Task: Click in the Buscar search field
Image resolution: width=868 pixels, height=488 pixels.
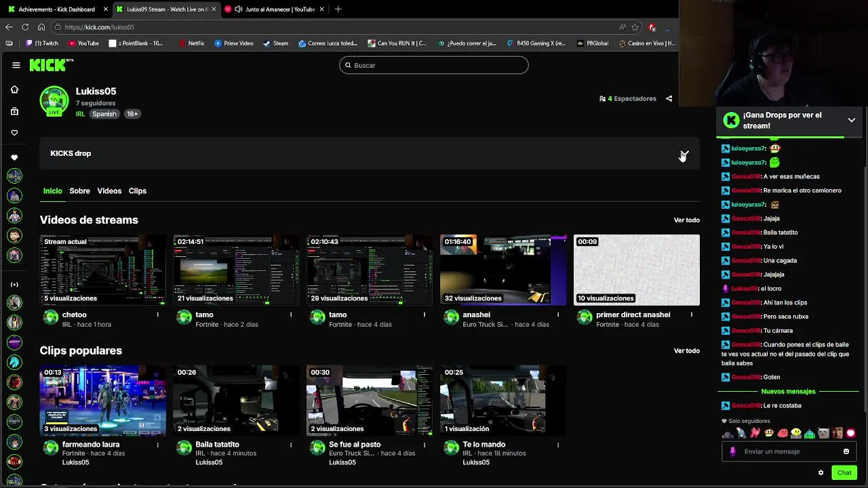Action: click(x=434, y=65)
